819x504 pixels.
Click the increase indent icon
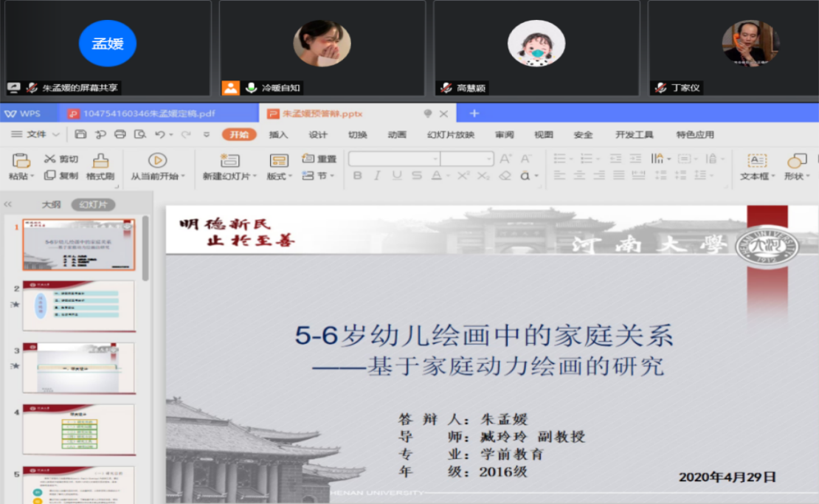(x=636, y=158)
